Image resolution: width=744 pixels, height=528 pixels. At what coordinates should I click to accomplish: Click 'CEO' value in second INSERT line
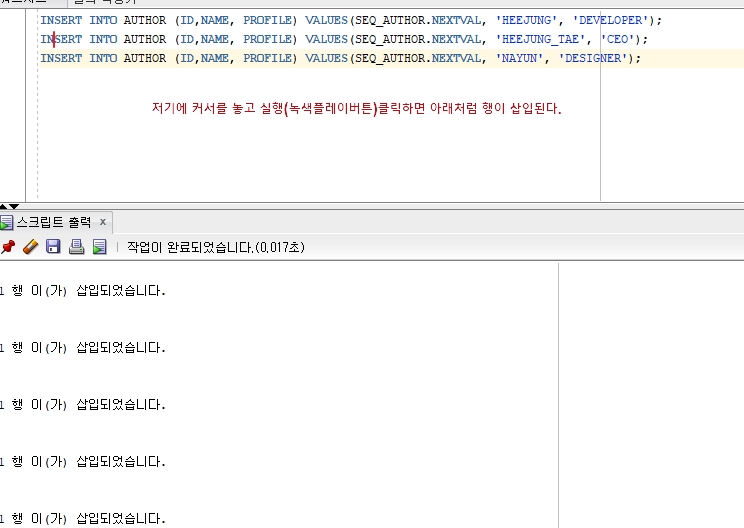(618, 39)
